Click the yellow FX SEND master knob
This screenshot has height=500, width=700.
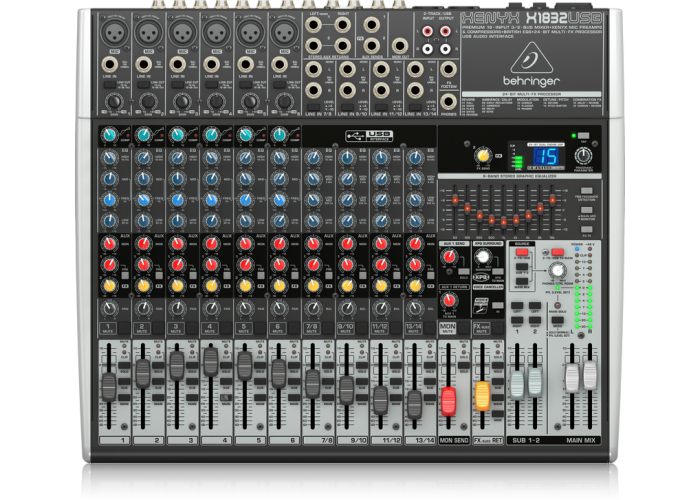click(483, 155)
